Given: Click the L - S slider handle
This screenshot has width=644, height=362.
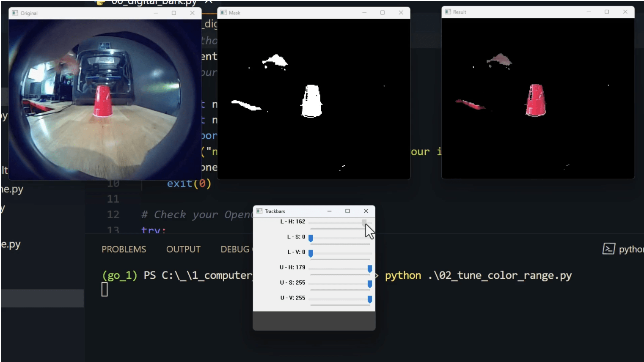Looking at the screenshot, I should tap(311, 238).
